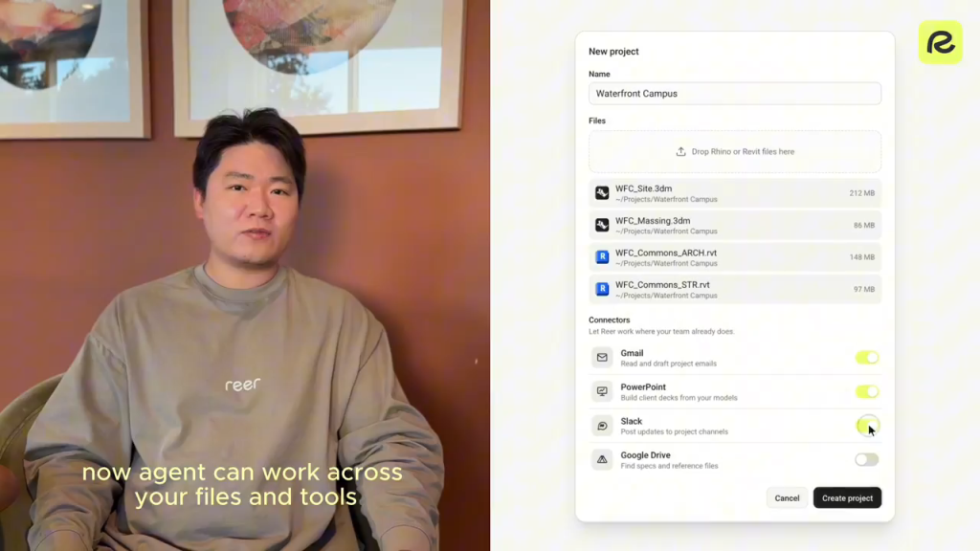Click "Read and draft project emails" description
The height and width of the screenshot is (551, 980).
(x=668, y=364)
